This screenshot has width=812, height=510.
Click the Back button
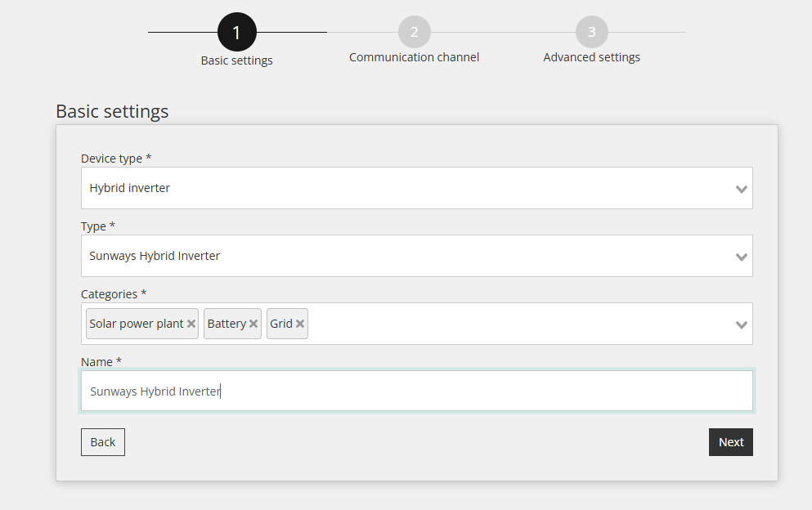tap(103, 442)
